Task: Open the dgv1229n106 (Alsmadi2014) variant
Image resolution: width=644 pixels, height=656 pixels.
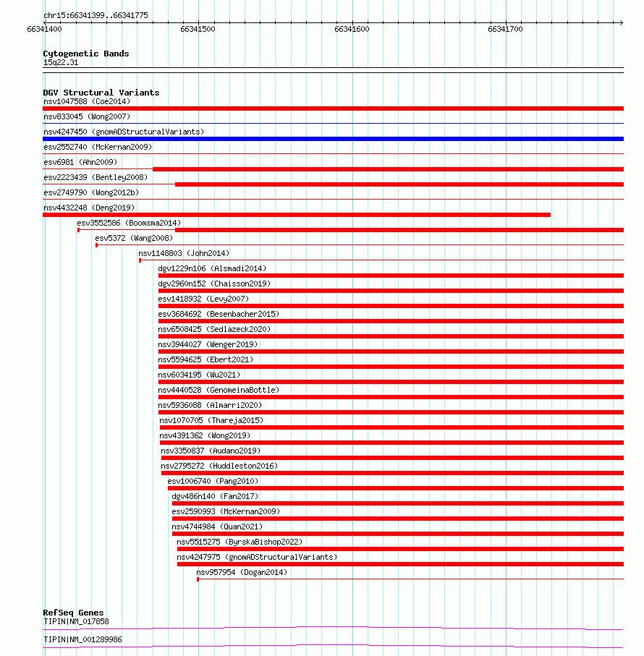Action: coord(212,268)
